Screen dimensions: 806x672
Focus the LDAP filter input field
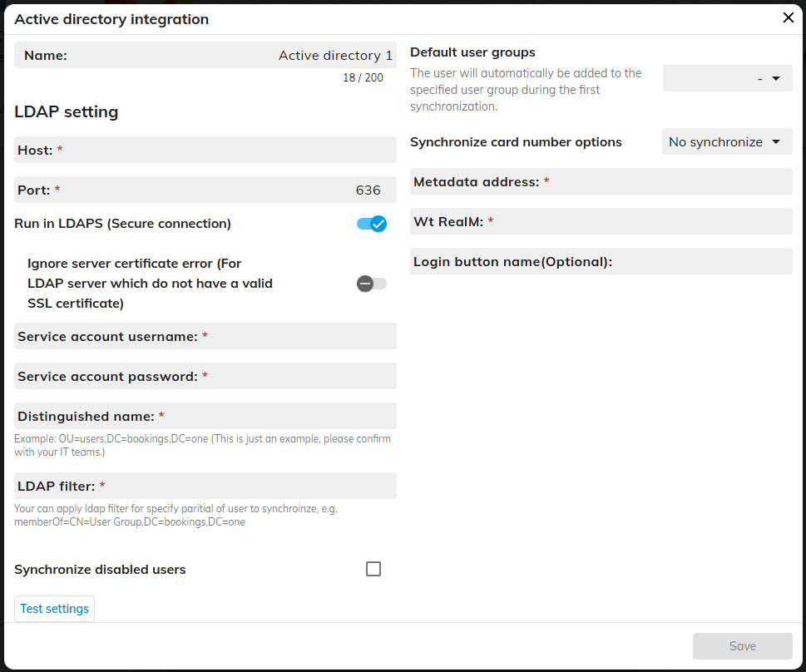click(x=250, y=486)
